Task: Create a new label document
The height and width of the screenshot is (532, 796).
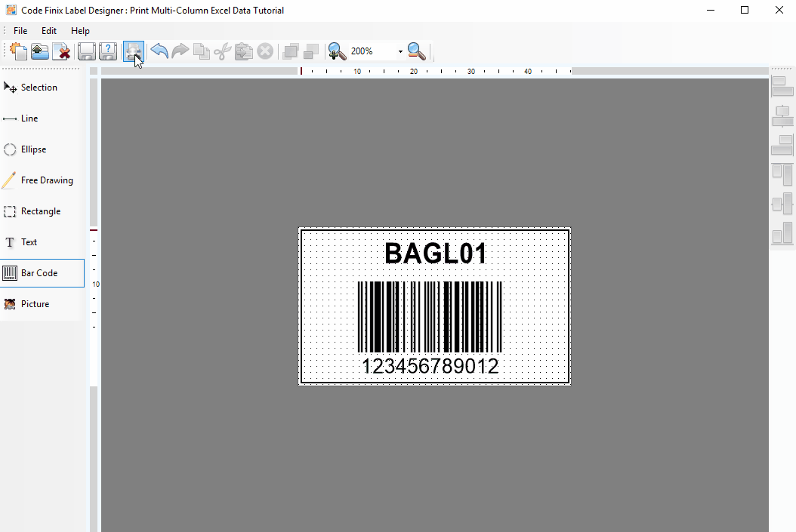Action: pos(18,51)
